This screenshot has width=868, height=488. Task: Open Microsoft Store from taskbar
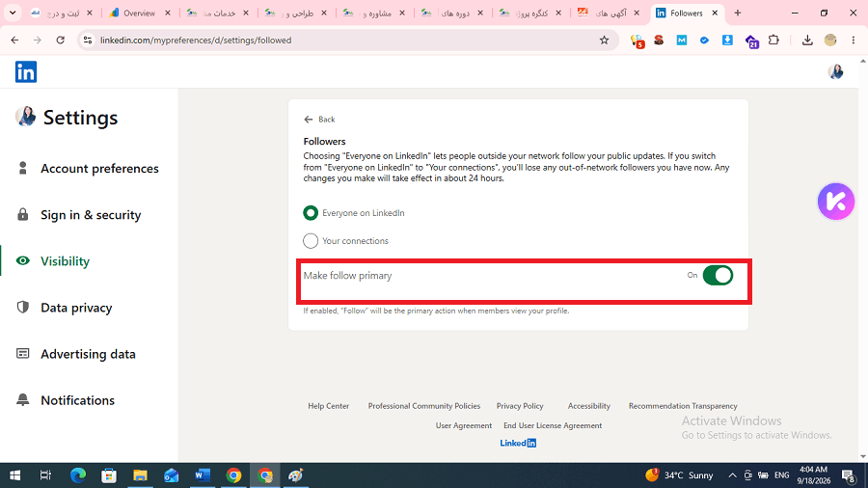108,475
